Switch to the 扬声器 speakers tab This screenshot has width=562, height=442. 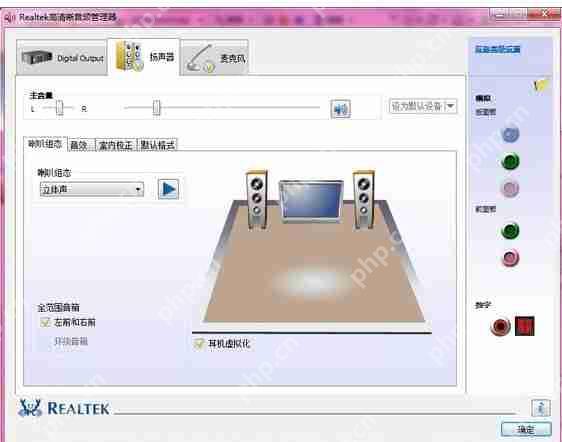coord(144,57)
